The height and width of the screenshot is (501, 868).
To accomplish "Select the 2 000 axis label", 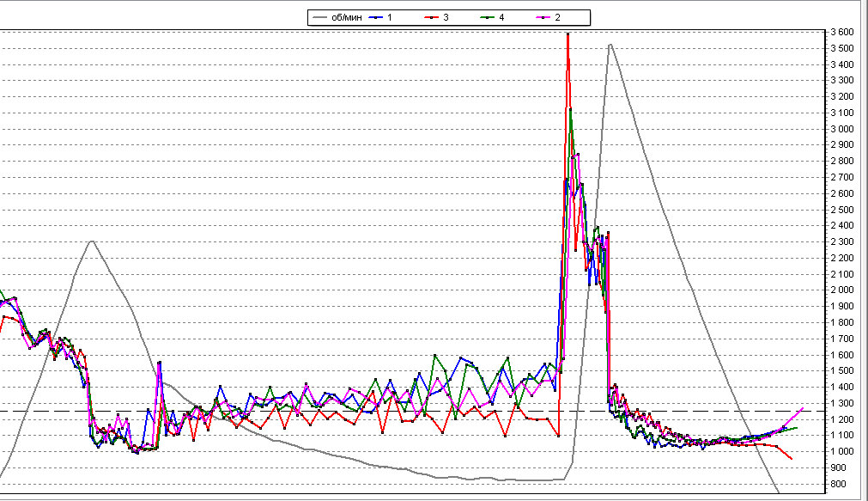I will coord(842,290).
